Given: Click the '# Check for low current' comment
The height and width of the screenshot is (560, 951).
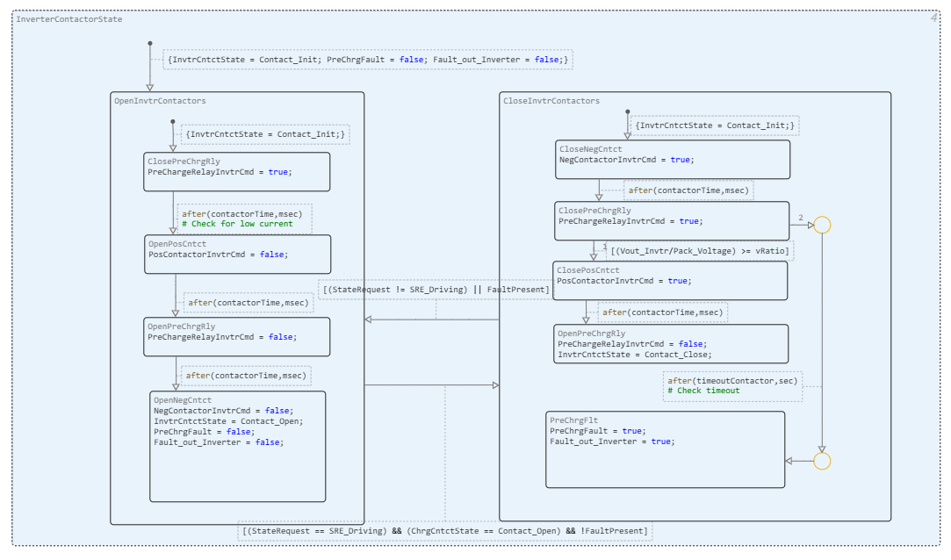Looking at the screenshot, I should click(x=237, y=224).
